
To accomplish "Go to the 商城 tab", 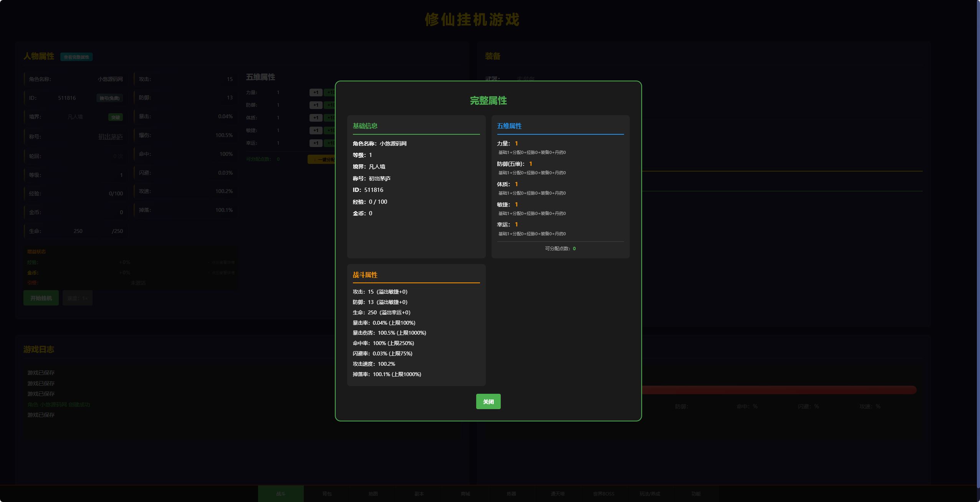I will click(x=465, y=494).
